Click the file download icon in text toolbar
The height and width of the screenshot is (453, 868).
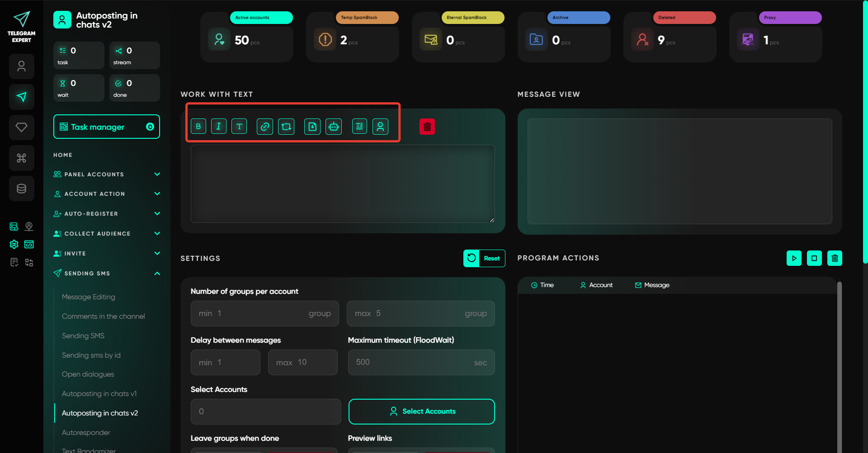tap(312, 127)
